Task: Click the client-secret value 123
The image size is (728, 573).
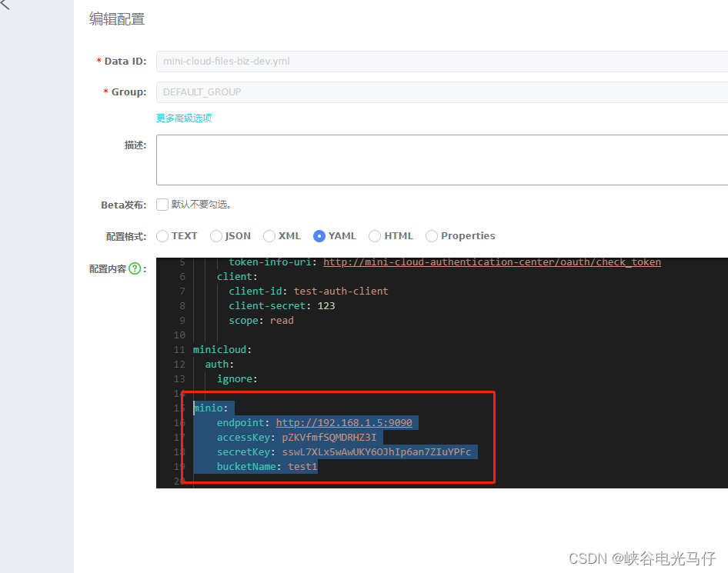Action: [x=326, y=306]
